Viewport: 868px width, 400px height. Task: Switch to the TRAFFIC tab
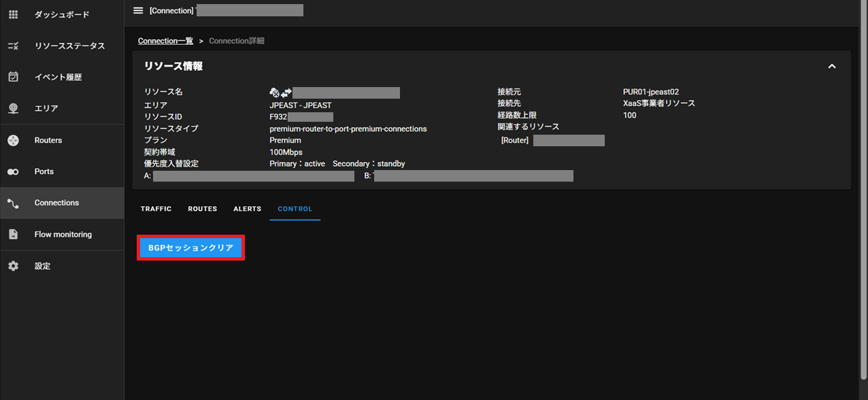coord(156,209)
